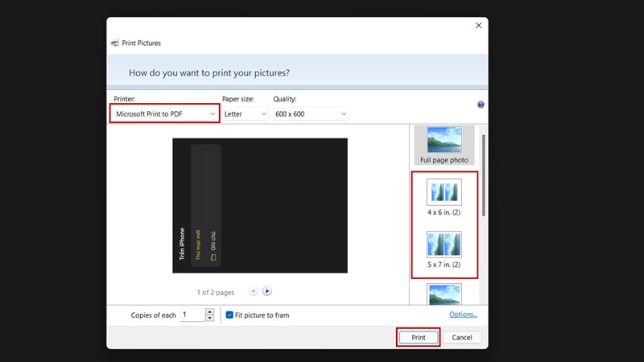Select the Full page photo layout

pyautogui.click(x=444, y=146)
